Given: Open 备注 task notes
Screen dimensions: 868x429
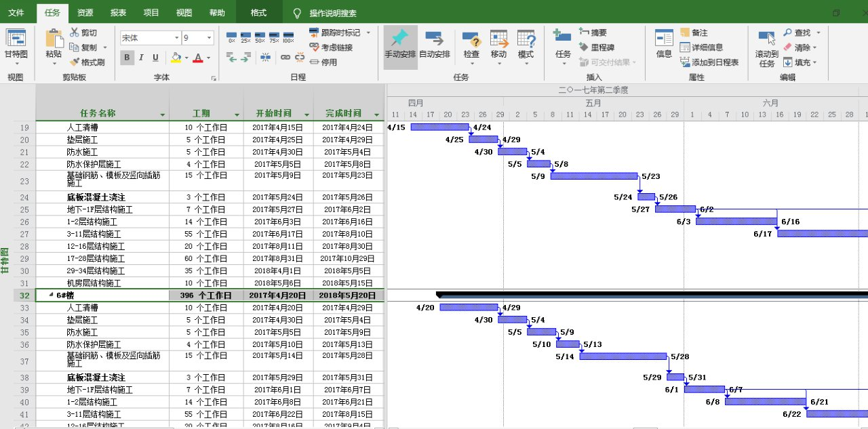Looking at the screenshot, I should [x=694, y=33].
